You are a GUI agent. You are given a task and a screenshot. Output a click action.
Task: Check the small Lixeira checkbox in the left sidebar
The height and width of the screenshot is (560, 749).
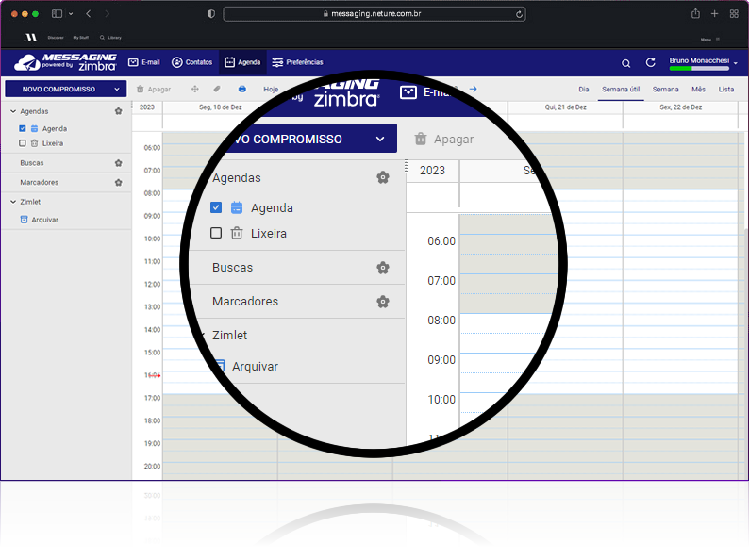click(23, 143)
